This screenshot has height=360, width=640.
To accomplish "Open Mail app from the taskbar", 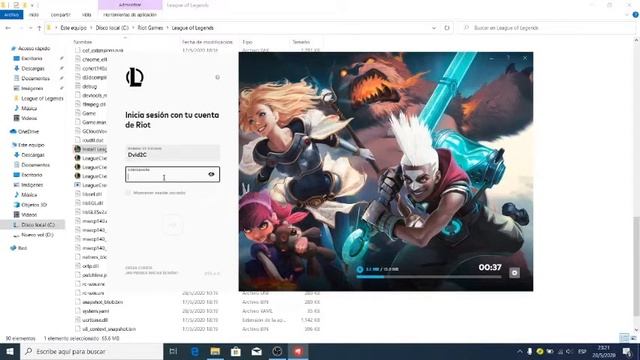I will (x=256, y=351).
